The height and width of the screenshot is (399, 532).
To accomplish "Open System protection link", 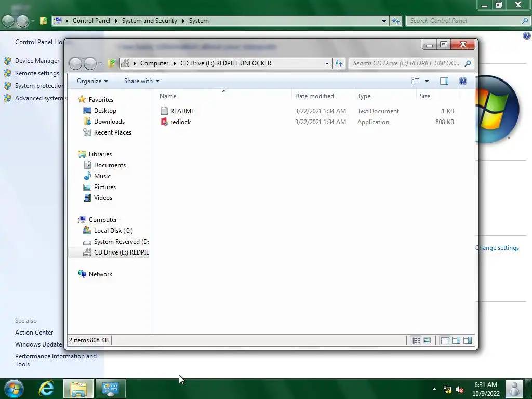I will pyautogui.click(x=39, y=86).
